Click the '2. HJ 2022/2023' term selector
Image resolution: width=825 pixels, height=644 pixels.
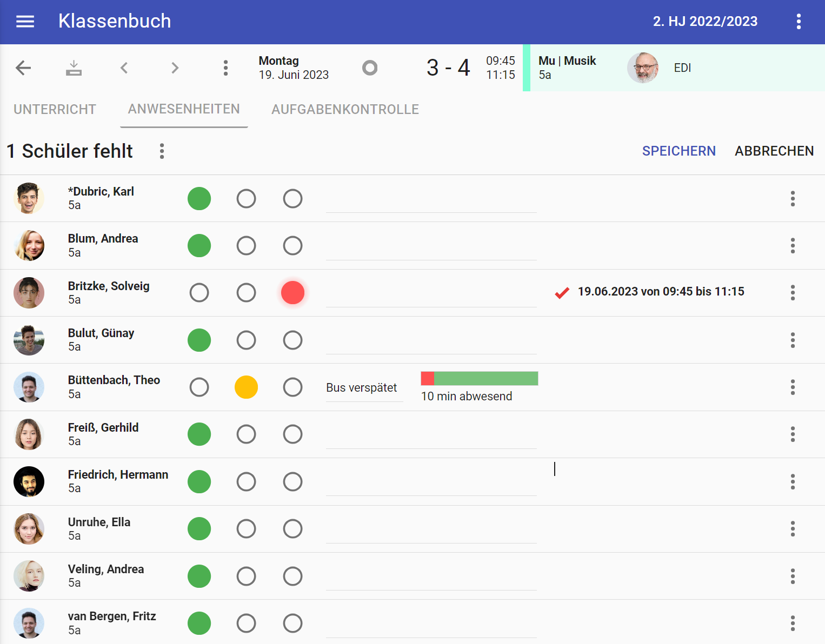click(x=705, y=22)
